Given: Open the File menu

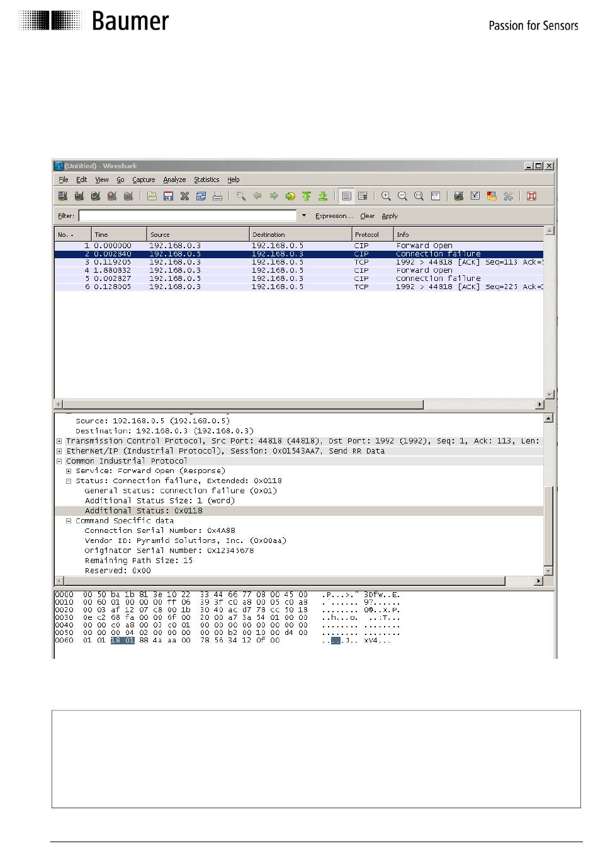Looking at the screenshot, I should point(64,180).
